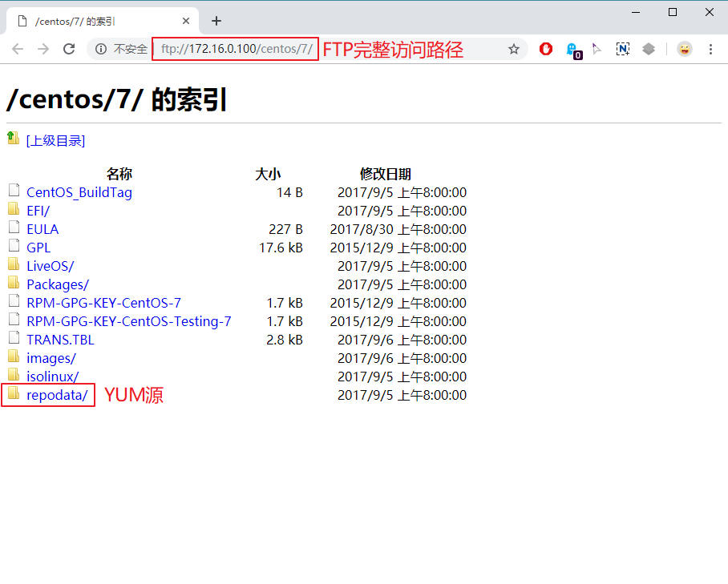The width and height of the screenshot is (728, 584).
Task: Open the EFI/ directory link
Action: pos(38,211)
